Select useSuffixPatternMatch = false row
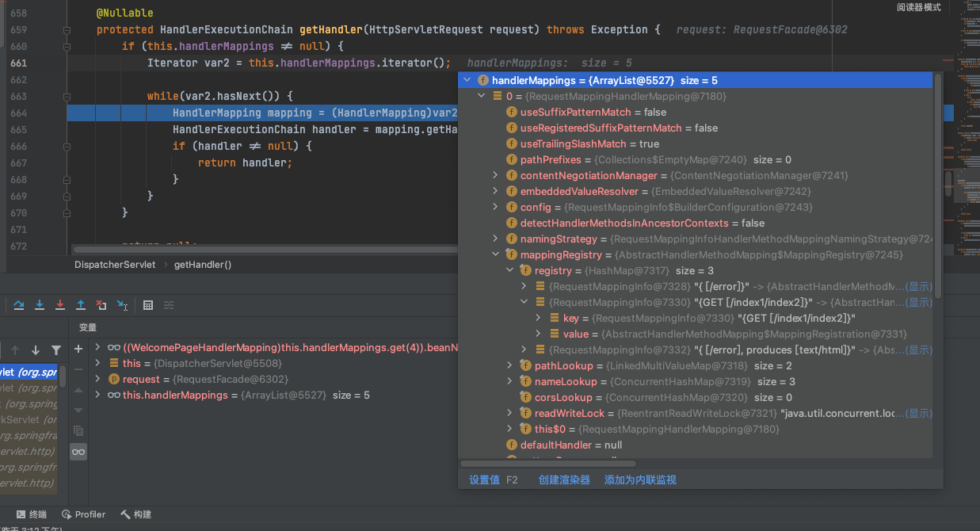 tap(695, 112)
